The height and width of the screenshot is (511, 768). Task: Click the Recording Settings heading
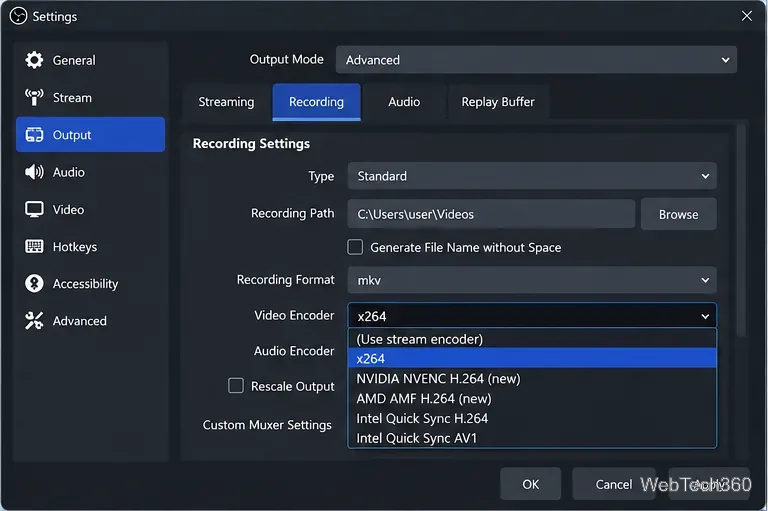251,144
